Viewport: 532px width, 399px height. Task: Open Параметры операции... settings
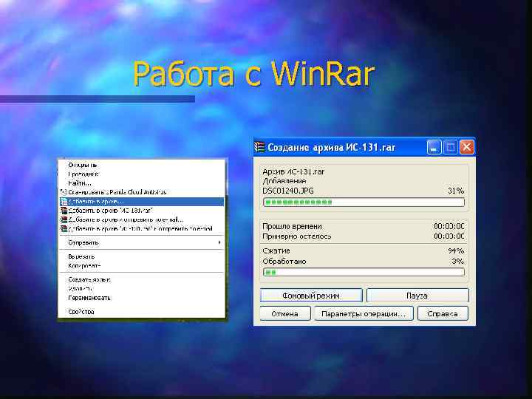tap(364, 314)
